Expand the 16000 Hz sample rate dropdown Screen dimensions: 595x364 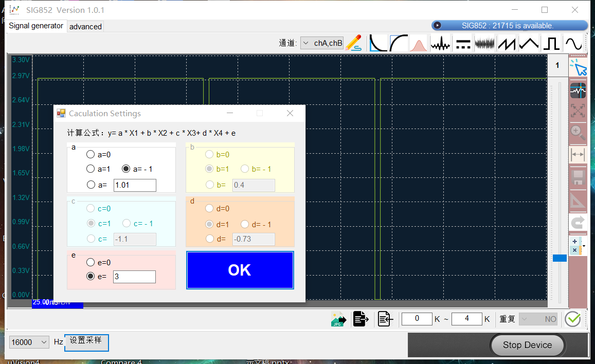(29, 342)
